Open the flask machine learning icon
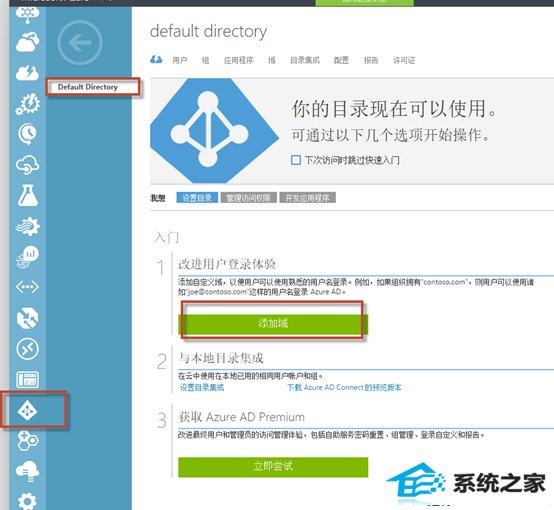This screenshot has width=554, height=510. click(x=28, y=195)
